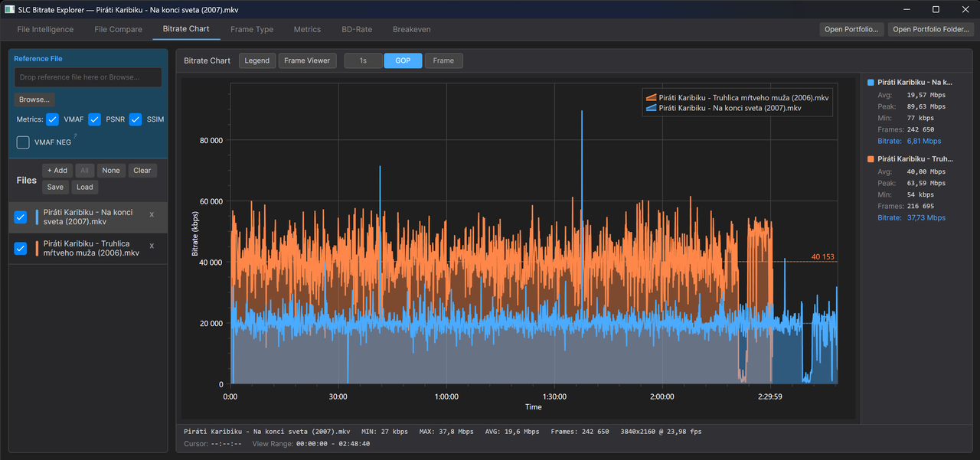Click the Reference File heading
The height and width of the screenshot is (460, 980).
tap(38, 58)
